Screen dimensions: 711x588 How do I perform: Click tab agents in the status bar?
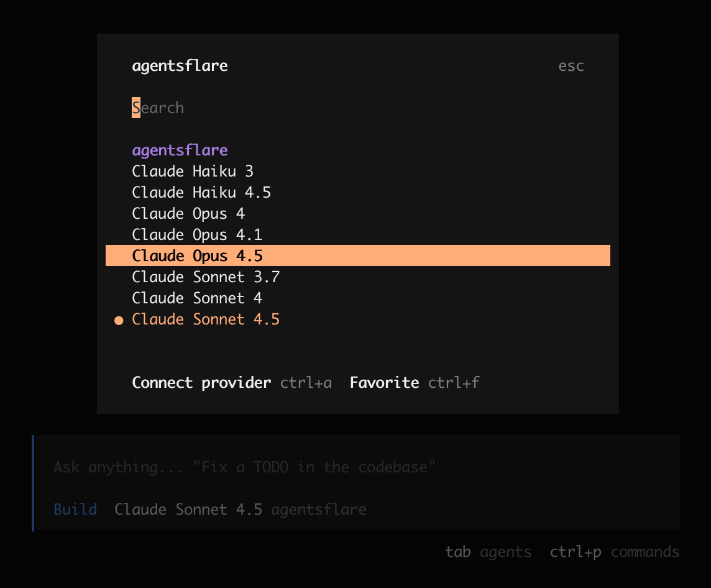489,551
